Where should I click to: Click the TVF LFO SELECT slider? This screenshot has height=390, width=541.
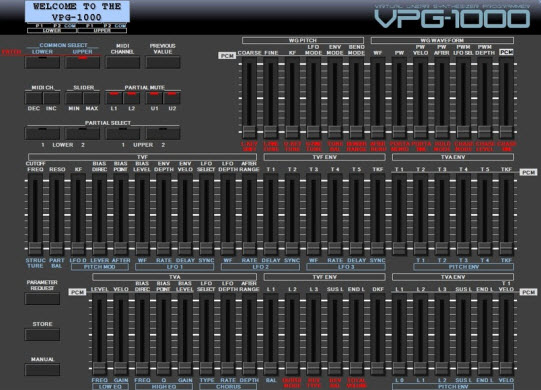coord(206,214)
